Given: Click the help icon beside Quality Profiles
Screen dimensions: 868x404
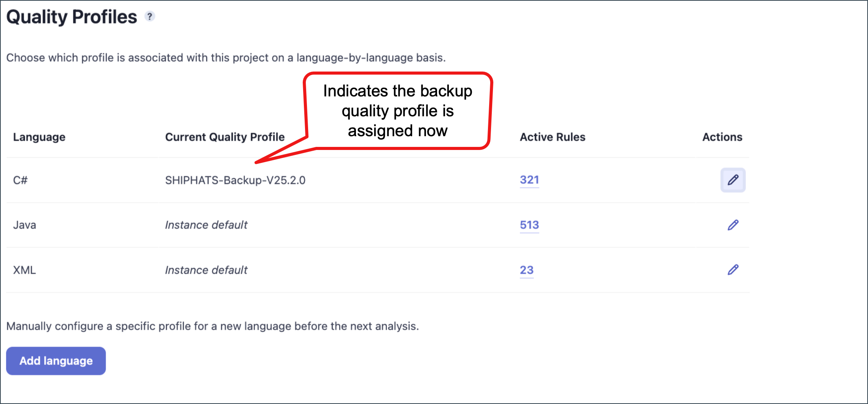Looking at the screenshot, I should point(150,16).
